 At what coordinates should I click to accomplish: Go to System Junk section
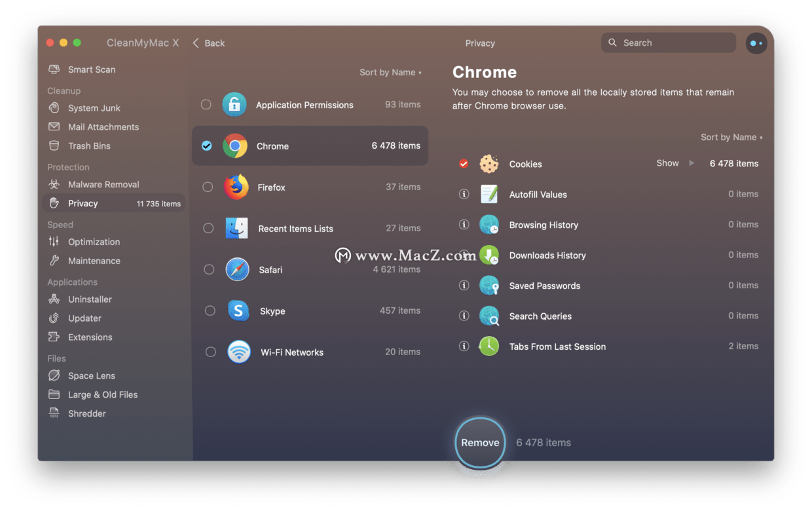pos(94,108)
